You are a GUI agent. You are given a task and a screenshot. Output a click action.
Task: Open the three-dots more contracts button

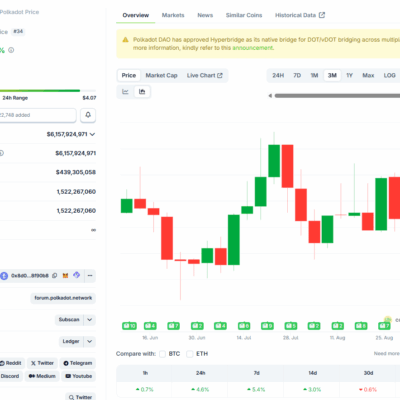90,276
